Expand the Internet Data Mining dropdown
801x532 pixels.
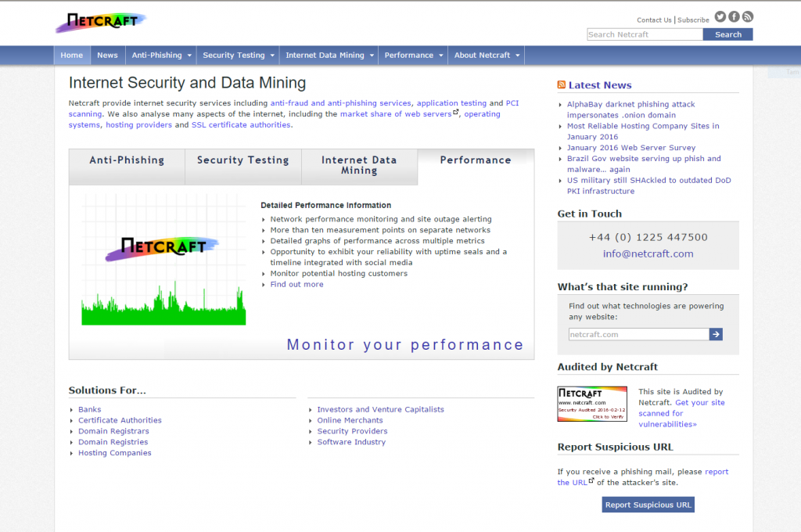(329, 56)
